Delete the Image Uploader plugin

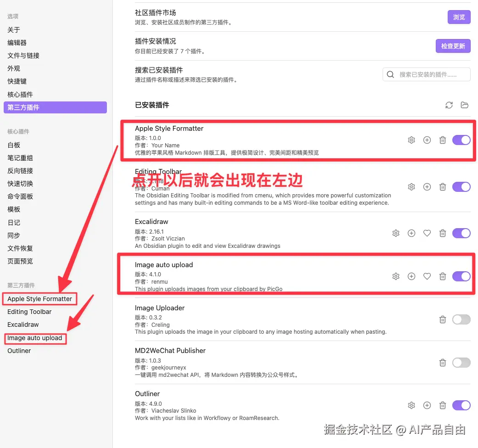[442, 319]
